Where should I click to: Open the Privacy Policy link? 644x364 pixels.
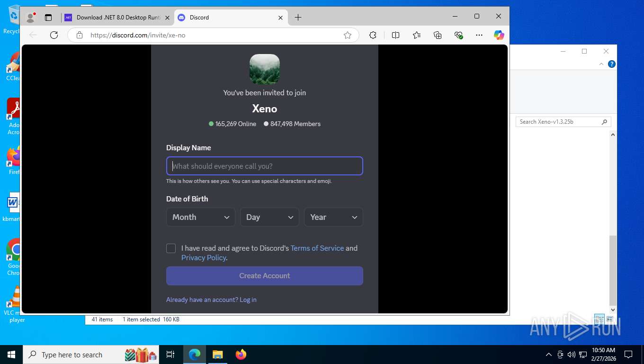[x=204, y=257]
